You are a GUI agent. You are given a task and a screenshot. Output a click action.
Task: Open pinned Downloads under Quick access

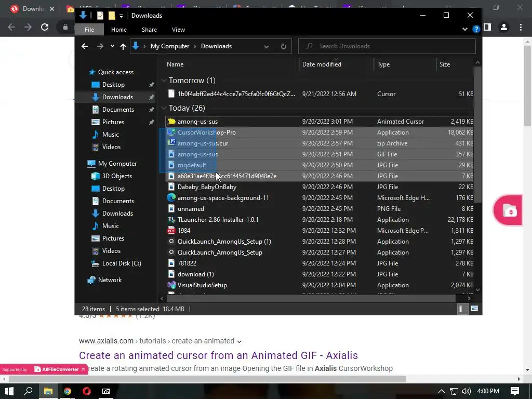click(x=117, y=97)
